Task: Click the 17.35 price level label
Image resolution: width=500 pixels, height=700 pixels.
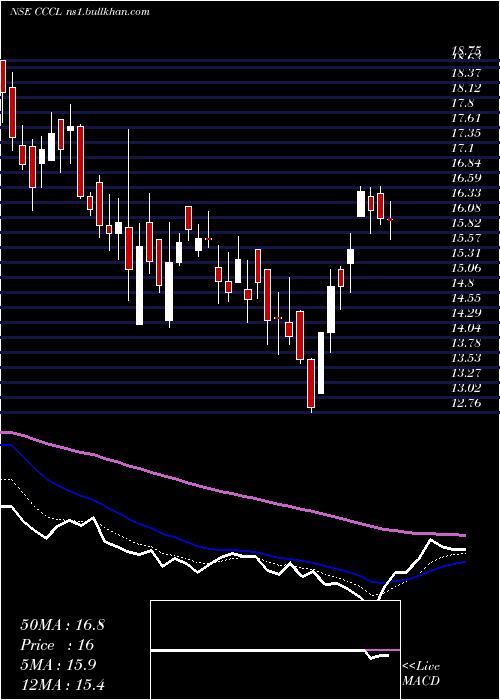Action: (467, 133)
